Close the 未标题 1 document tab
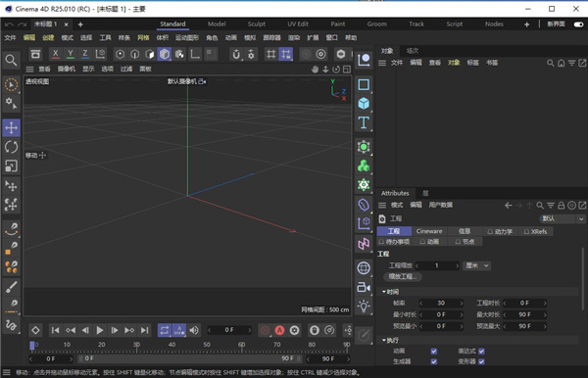The width and height of the screenshot is (588, 378). [66, 24]
